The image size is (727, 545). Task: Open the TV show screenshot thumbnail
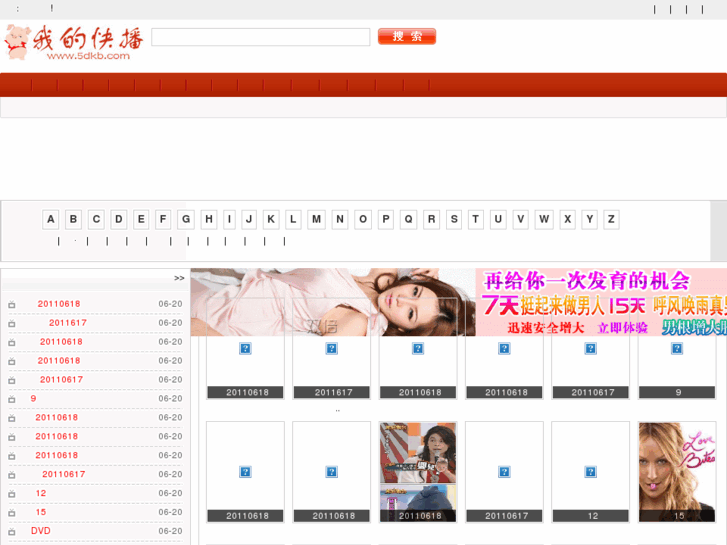[418, 472]
